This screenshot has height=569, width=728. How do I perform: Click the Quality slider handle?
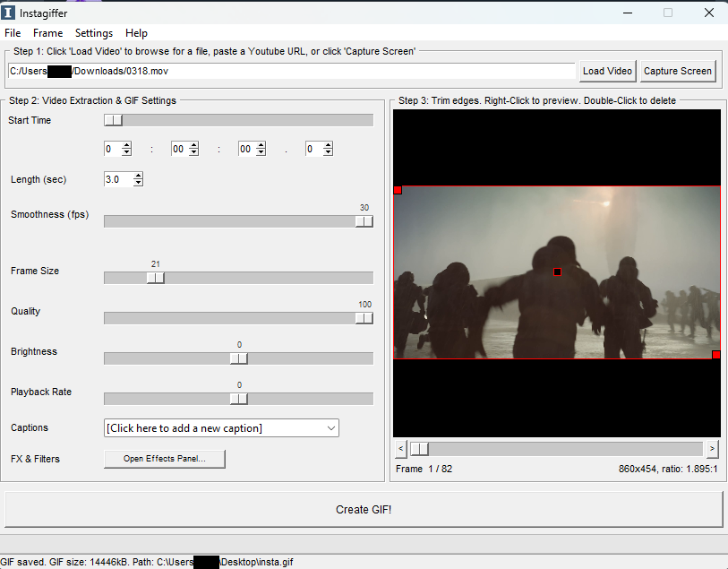[364, 318]
